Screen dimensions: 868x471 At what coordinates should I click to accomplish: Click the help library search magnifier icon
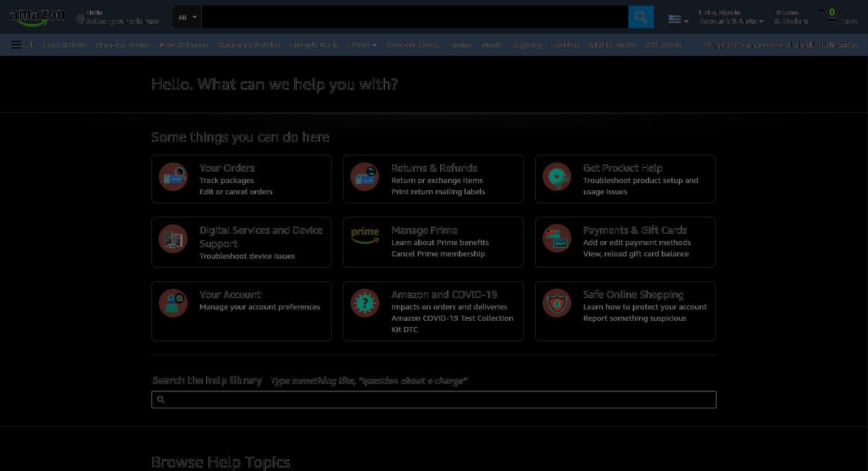160,400
